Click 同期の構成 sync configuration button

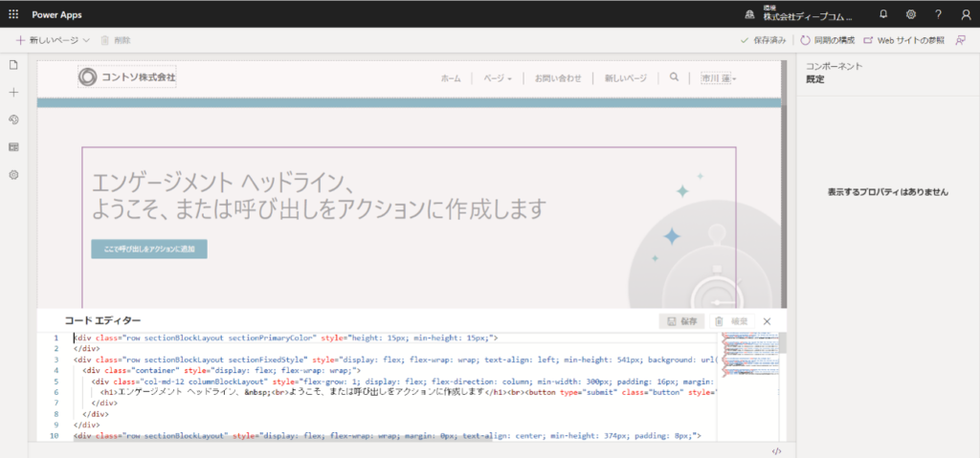coord(826,40)
